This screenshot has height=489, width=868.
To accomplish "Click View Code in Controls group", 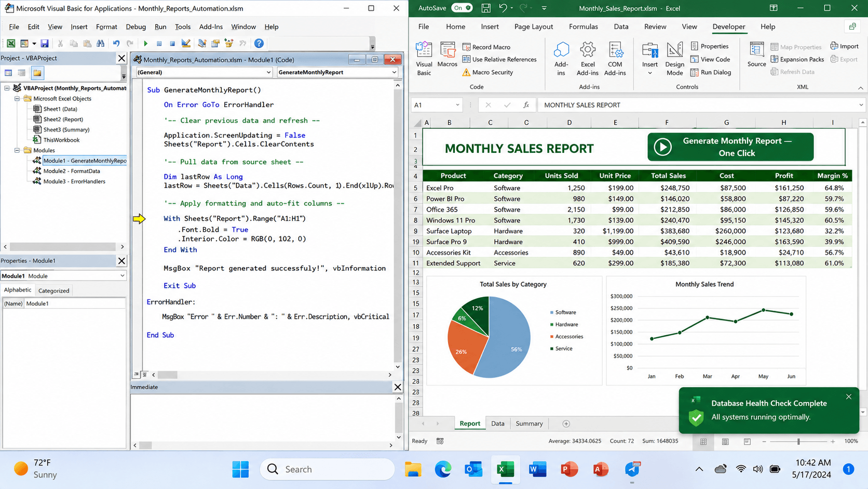I will 710,59.
